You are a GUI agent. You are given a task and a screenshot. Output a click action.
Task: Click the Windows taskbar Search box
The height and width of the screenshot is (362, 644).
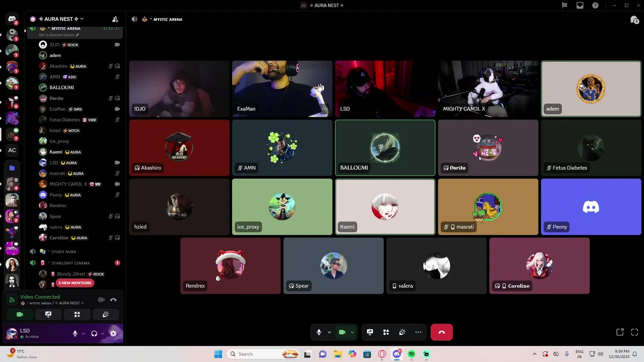tap(264, 354)
